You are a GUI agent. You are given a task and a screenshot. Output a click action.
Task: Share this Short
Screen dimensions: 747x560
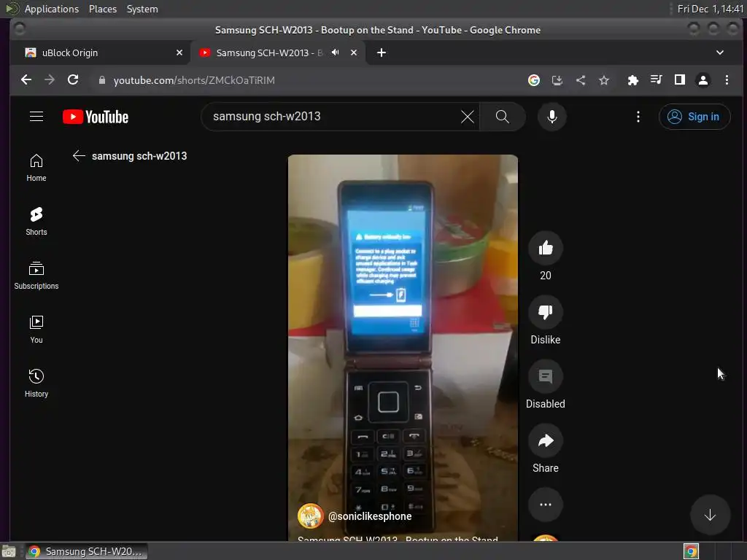pyautogui.click(x=546, y=441)
